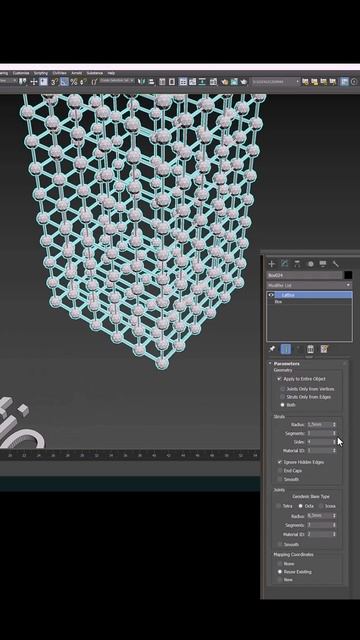Image resolution: width=360 pixels, height=640 pixels.
Task: Click the Select and Move icon
Action: [34, 82]
